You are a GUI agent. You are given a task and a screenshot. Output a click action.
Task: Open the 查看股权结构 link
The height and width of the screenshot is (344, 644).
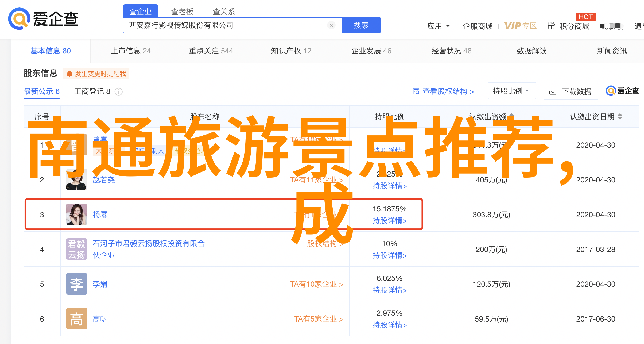point(443,91)
